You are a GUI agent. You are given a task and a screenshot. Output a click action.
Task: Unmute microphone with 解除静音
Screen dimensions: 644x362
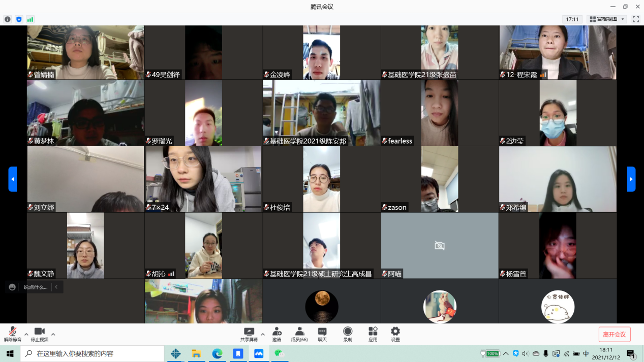point(13,334)
